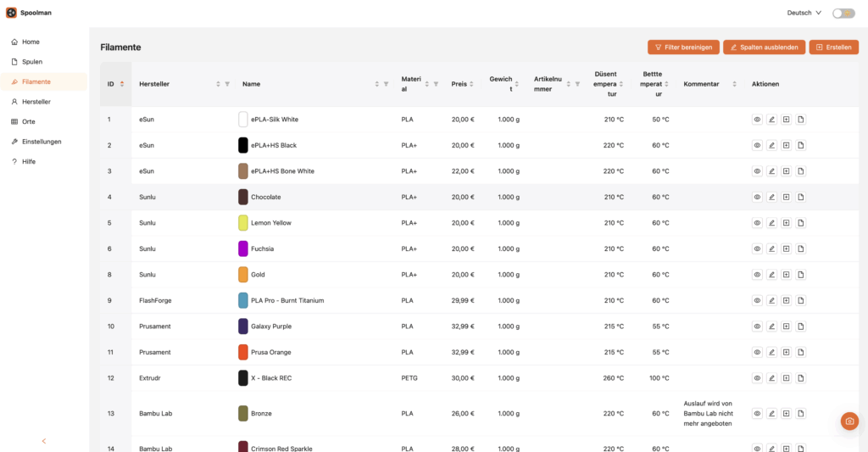Toggle the dark mode switch
The width and height of the screenshot is (868, 452).
click(x=843, y=13)
